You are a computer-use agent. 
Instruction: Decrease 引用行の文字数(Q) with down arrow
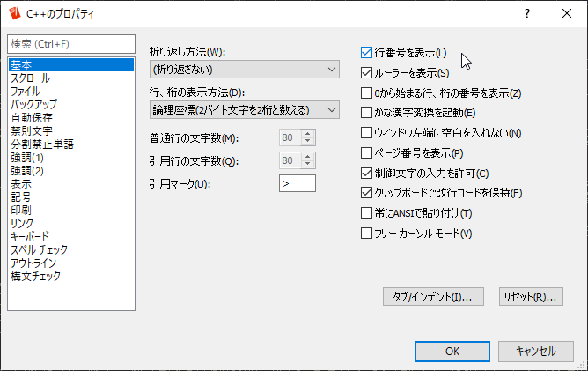click(308, 164)
